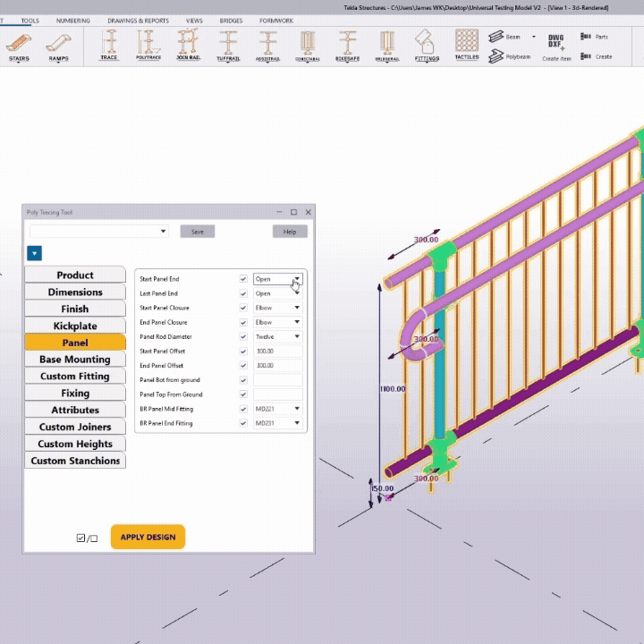Toggle the Panel Rod Diameter checkbox
The width and height of the screenshot is (644, 644).
(x=243, y=337)
